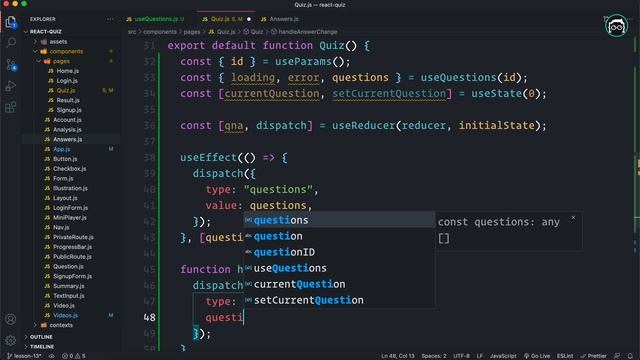The height and width of the screenshot is (360, 640).
Task: Click 'Ln 48, Col 13' cursor position
Action: pos(398,356)
